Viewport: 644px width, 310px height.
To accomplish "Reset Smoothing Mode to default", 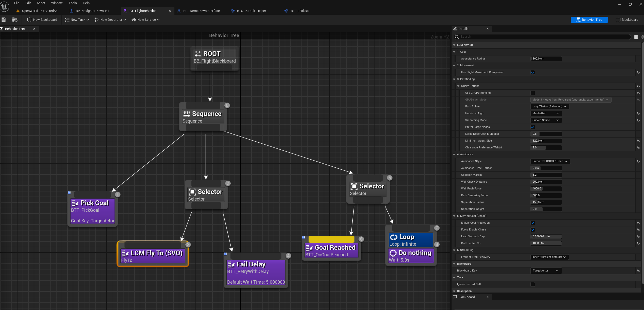I will pos(638,120).
